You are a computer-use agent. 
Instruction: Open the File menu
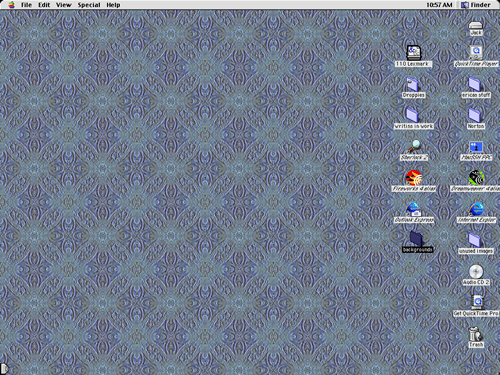pyautogui.click(x=26, y=5)
